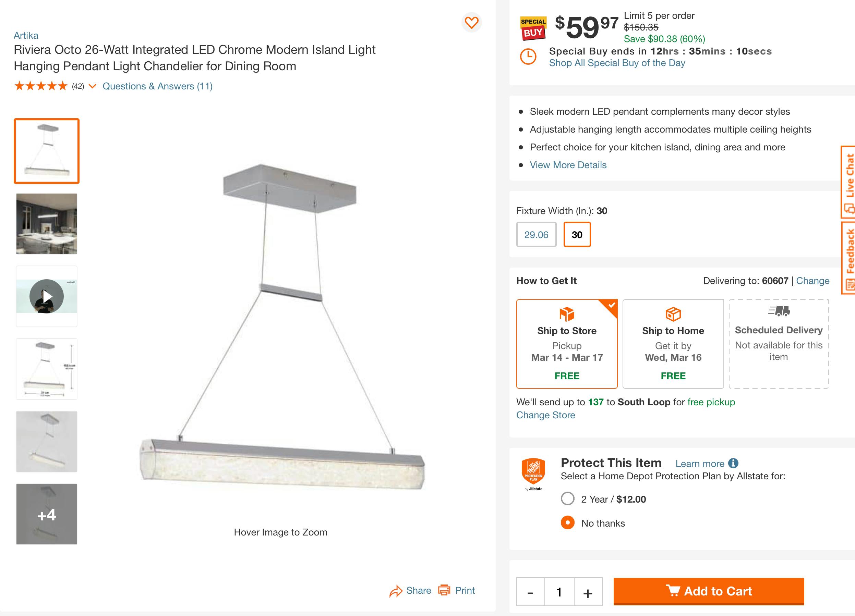Select the Ship to Home option
The height and width of the screenshot is (616, 855).
[673, 344]
